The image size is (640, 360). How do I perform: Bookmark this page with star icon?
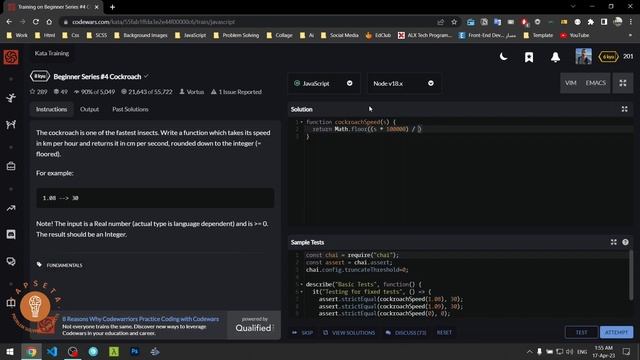tap(454, 22)
